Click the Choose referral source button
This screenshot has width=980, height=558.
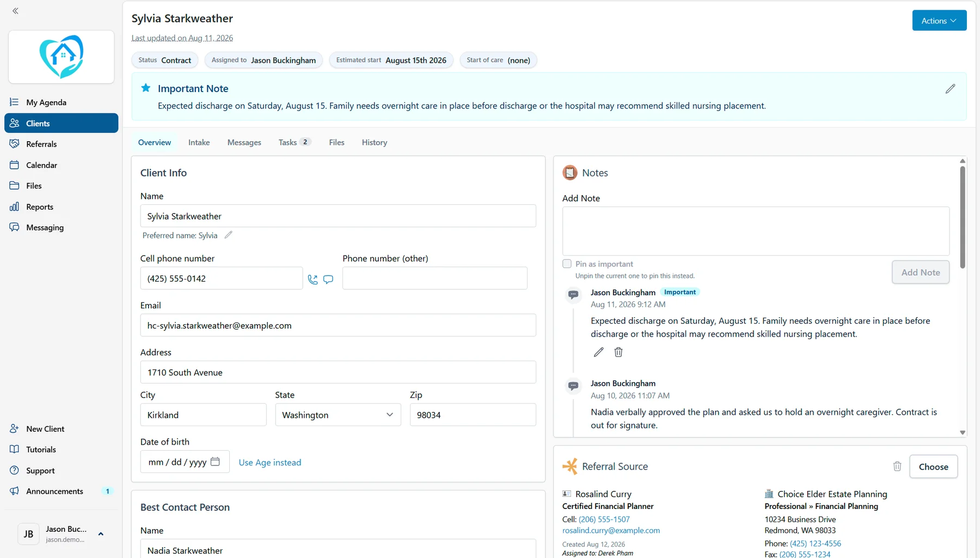[x=933, y=466]
